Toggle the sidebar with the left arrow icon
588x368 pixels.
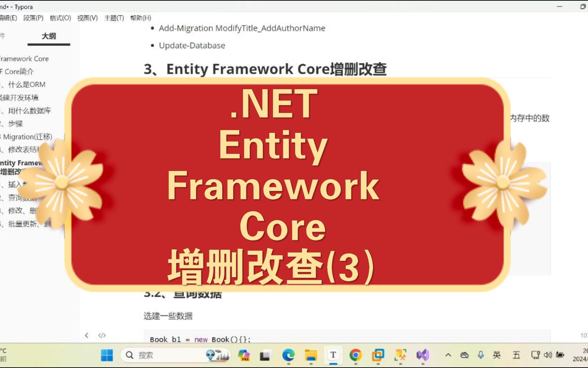[x=87, y=335]
